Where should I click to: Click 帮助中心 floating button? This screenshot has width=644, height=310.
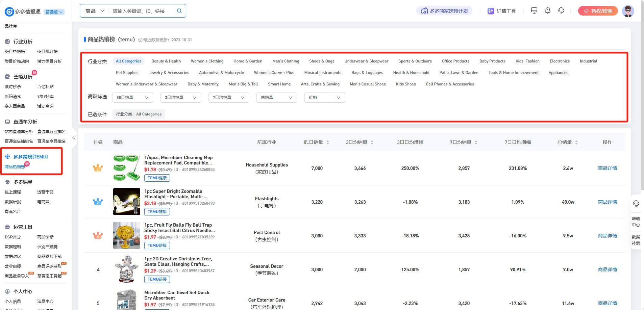636,222
